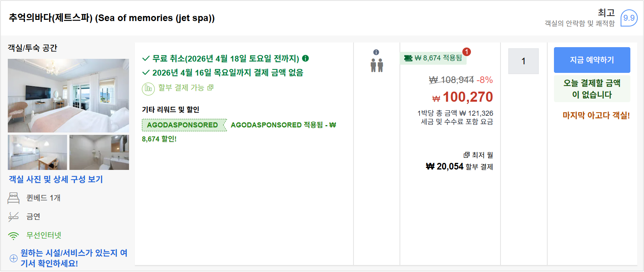View the kitchen thumbnail photo
This screenshot has width=644, height=272.
click(37, 152)
